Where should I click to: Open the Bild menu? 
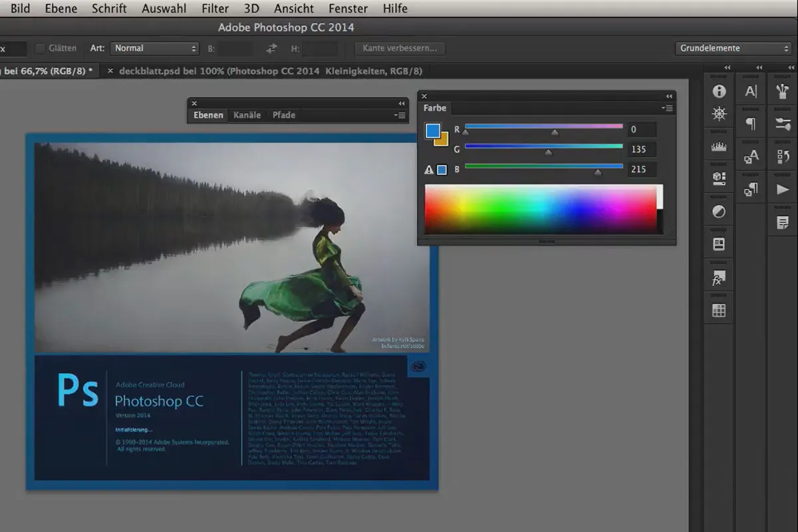point(20,9)
